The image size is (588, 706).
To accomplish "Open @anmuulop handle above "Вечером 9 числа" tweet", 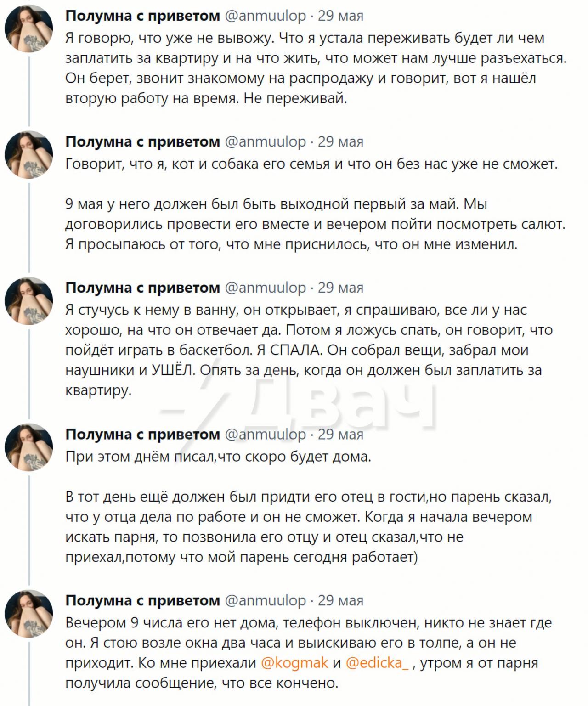I will tap(265, 601).
